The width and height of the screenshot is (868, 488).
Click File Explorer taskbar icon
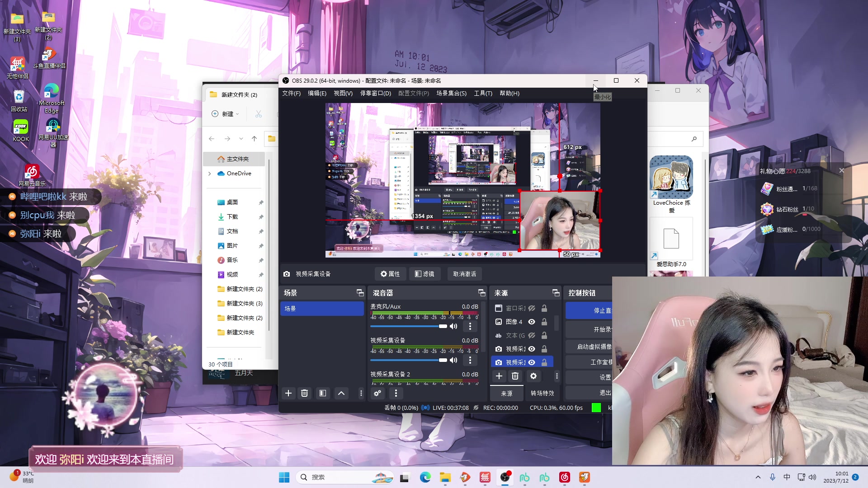445,477
